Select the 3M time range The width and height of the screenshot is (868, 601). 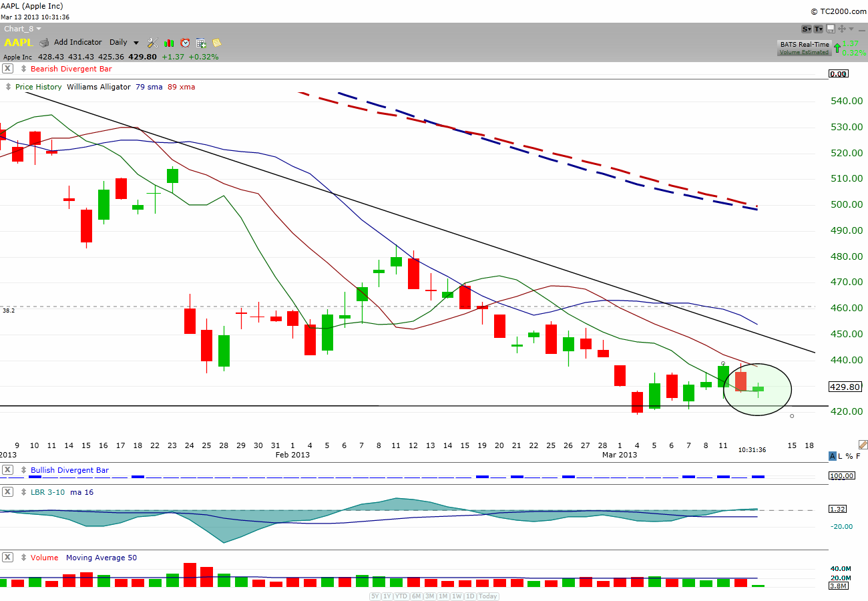pos(429,596)
